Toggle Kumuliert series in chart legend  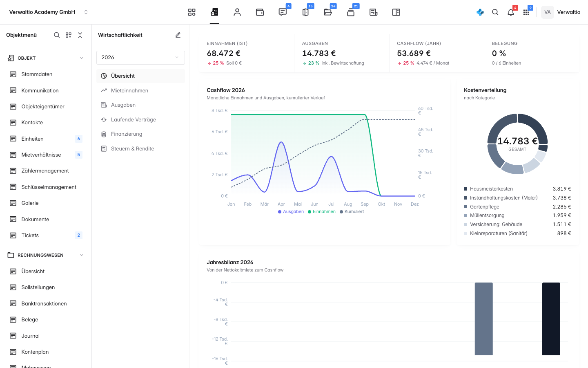pyautogui.click(x=352, y=212)
